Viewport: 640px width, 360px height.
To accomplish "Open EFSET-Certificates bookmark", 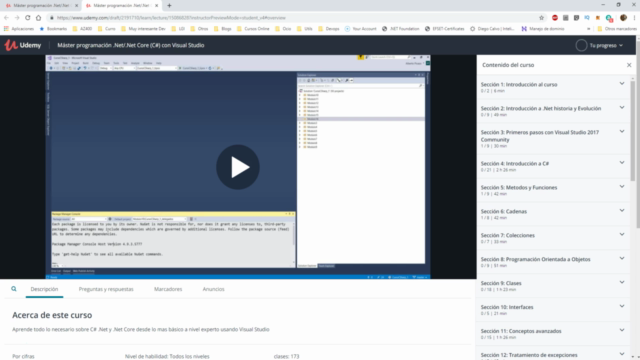I will [x=444, y=29].
